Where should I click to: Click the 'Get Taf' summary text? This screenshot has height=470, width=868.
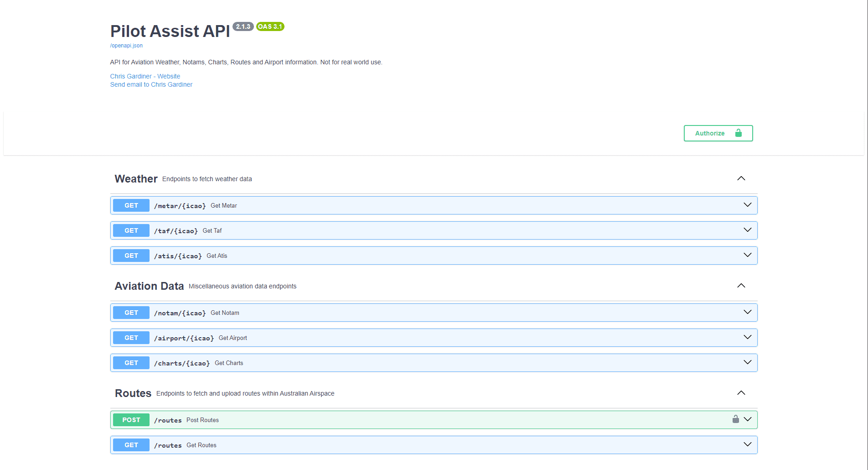click(x=212, y=231)
